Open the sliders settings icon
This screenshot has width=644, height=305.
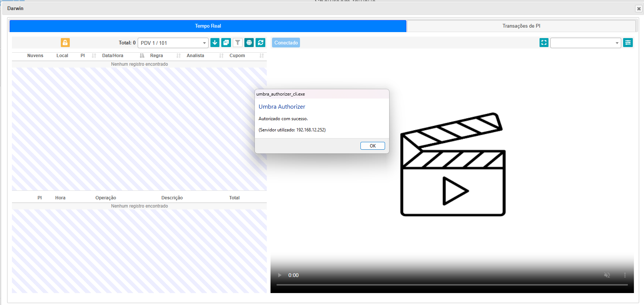pos(628,43)
